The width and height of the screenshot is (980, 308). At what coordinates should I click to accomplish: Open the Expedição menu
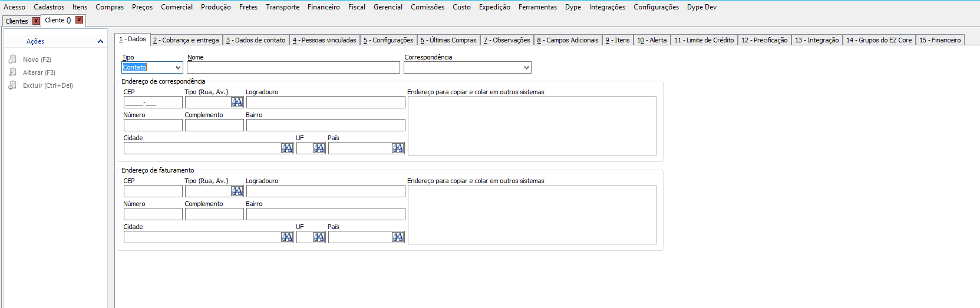494,7
